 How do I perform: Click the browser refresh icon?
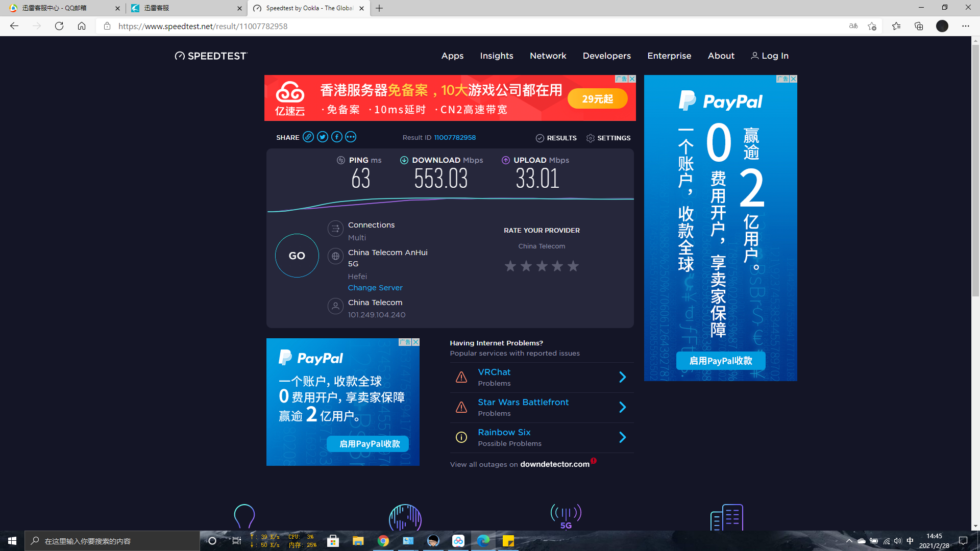click(x=59, y=26)
